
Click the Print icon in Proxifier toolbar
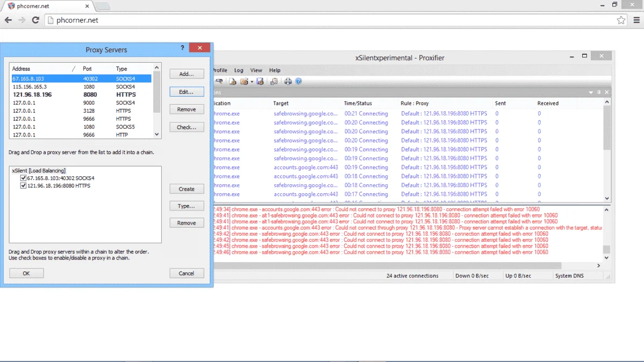pyautogui.click(x=288, y=81)
